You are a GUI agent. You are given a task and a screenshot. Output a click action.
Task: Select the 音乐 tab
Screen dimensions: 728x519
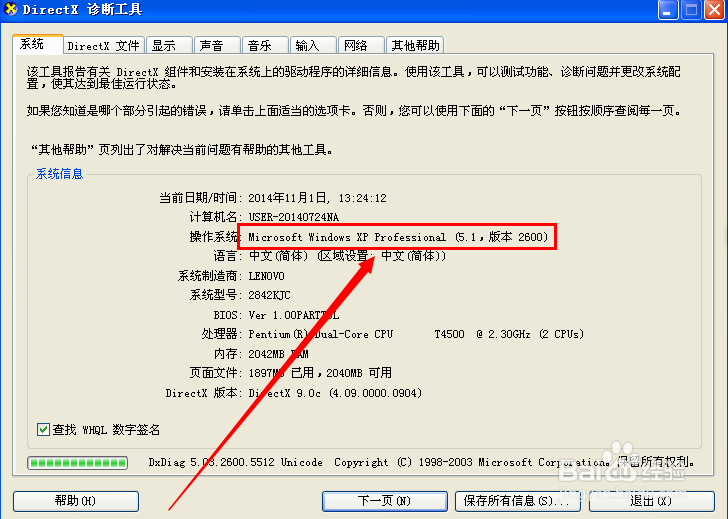tap(266, 45)
